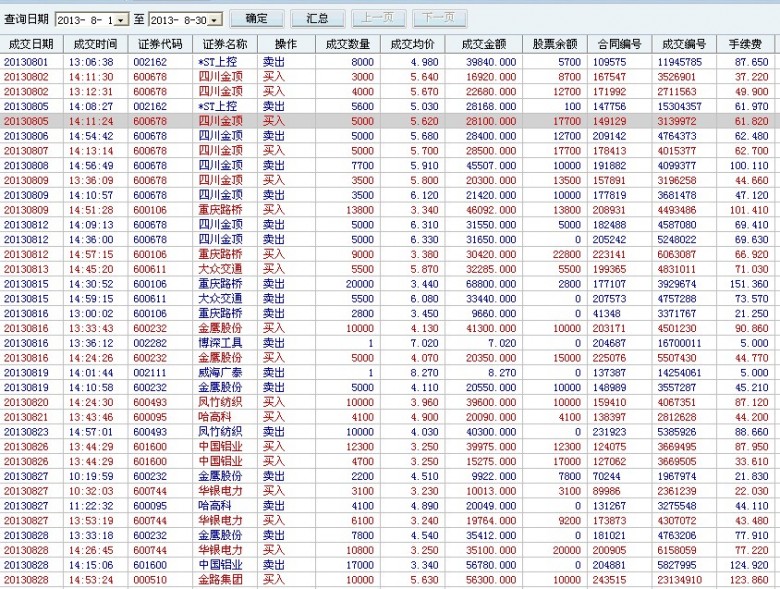
Task: Select trade time cell 14:59:15
Action: coord(91,299)
